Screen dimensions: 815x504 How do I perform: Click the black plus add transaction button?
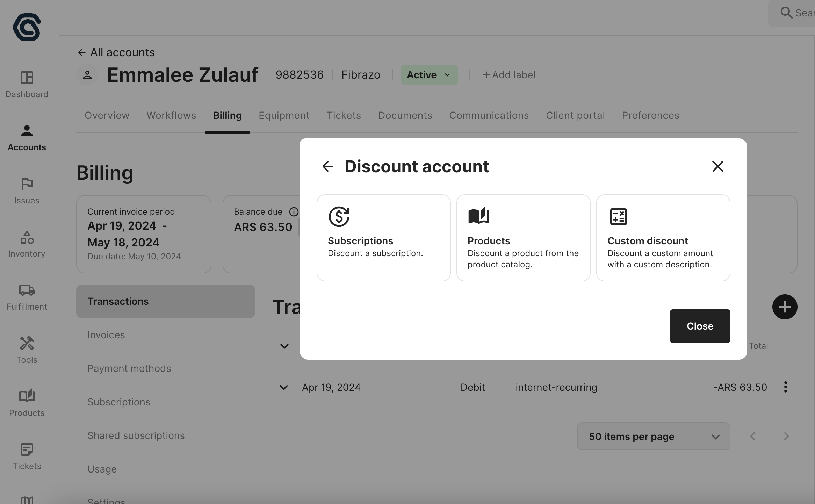pyautogui.click(x=785, y=307)
